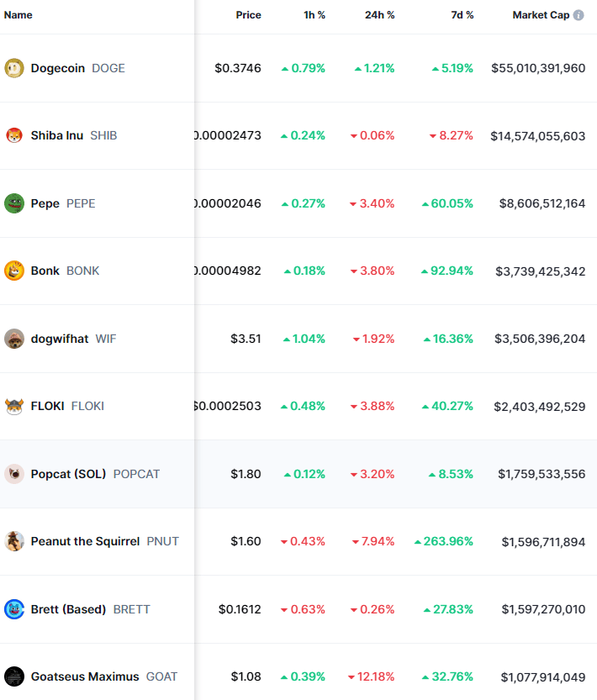597x700 pixels.
Task: Open Popcat (SOL) via its logo
Action: click(14, 474)
